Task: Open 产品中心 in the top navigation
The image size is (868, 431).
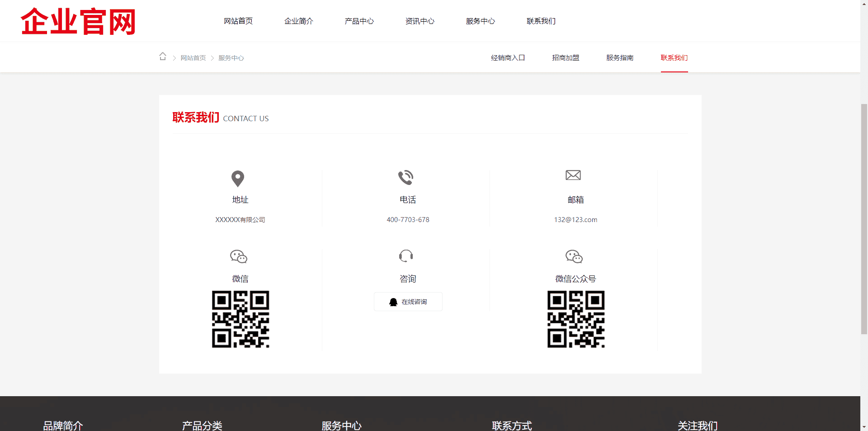Action: click(359, 21)
